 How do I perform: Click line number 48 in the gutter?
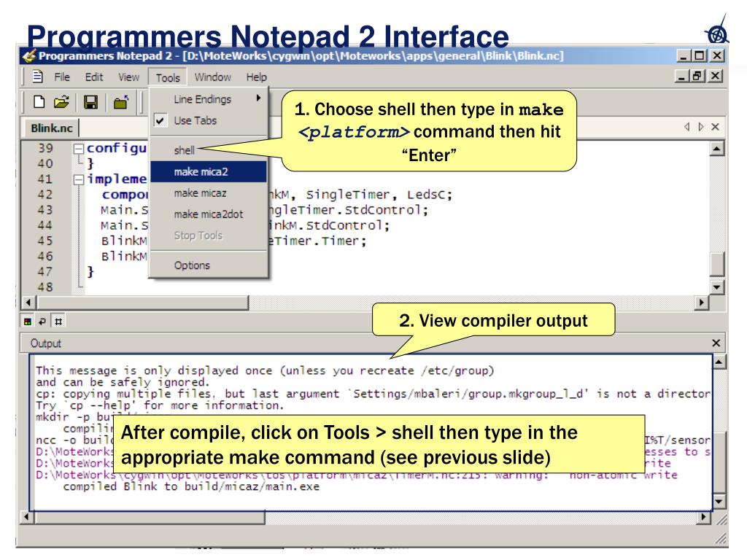tap(45, 287)
